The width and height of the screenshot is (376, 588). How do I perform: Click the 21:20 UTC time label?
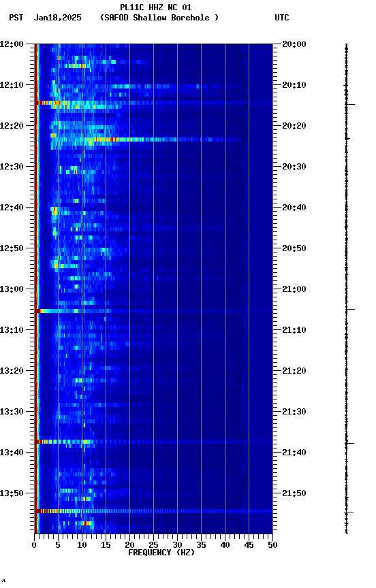coord(294,371)
